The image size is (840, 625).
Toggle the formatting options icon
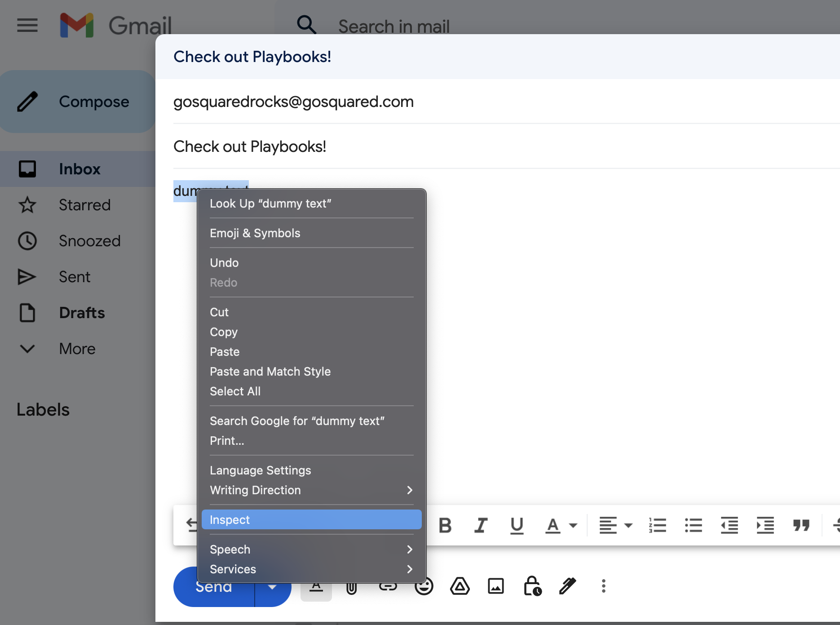pyautogui.click(x=316, y=586)
